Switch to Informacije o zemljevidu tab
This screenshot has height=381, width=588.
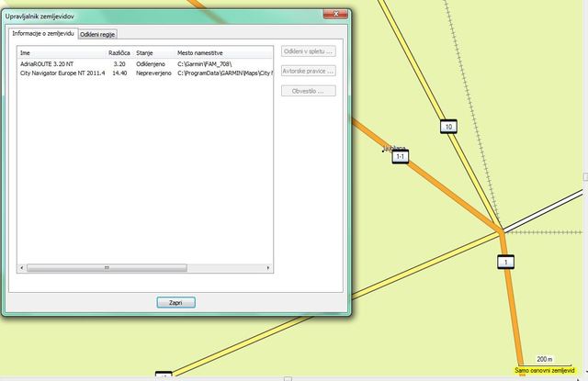[x=43, y=33]
